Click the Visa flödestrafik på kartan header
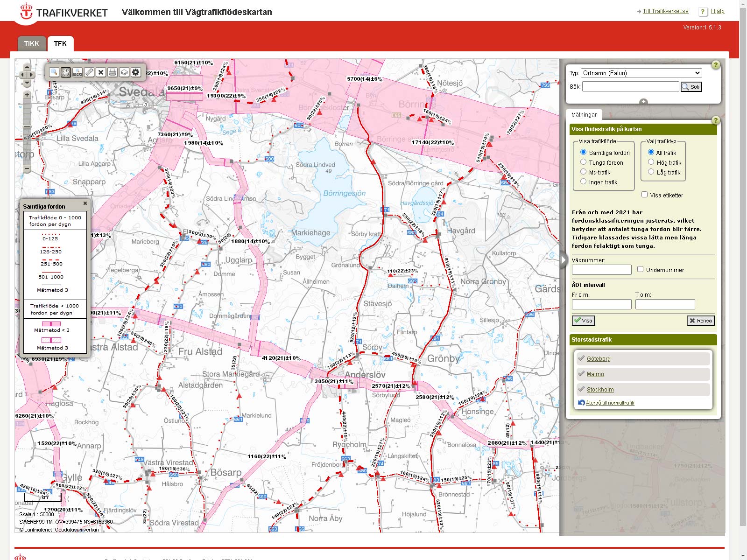 pyautogui.click(x=643, y=129)
